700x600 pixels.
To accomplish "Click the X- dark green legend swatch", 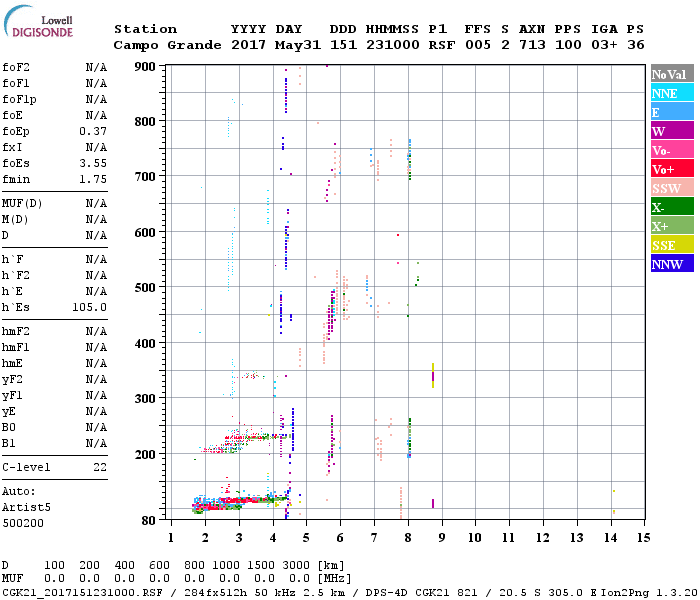I will tap(672, 206).
